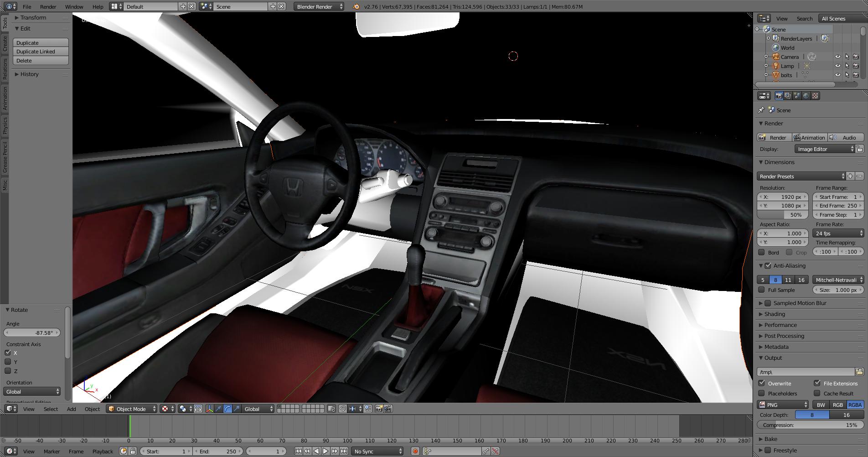Open the Render Presets dropdown
Screen dimensions: 868x457
click(x=801, y=176)
